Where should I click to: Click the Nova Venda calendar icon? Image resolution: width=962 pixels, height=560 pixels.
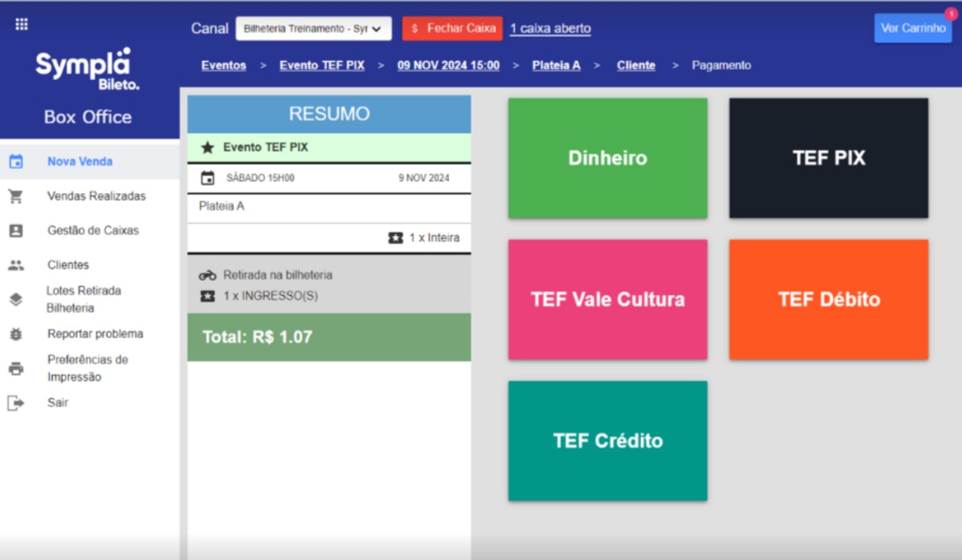[16, 162]
